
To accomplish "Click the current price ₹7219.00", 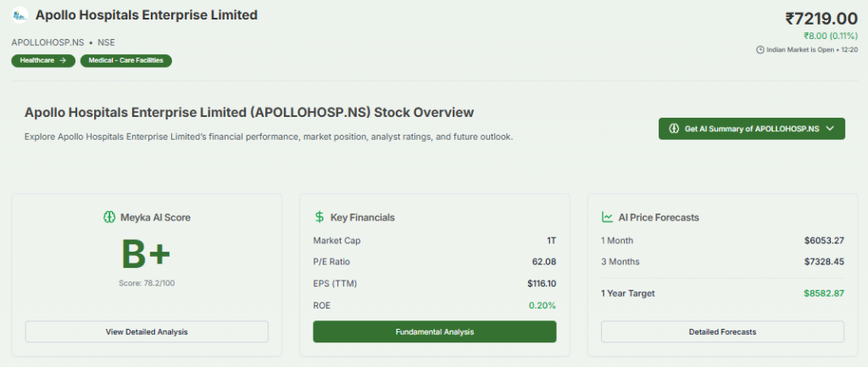I will (x=821, y=19).
